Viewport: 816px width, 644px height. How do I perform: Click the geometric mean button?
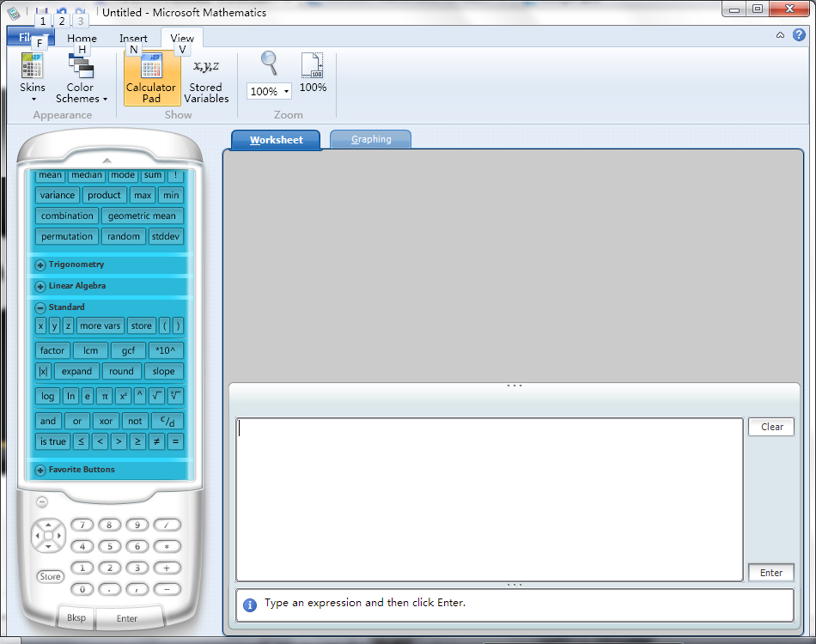[x=142, y=216]
